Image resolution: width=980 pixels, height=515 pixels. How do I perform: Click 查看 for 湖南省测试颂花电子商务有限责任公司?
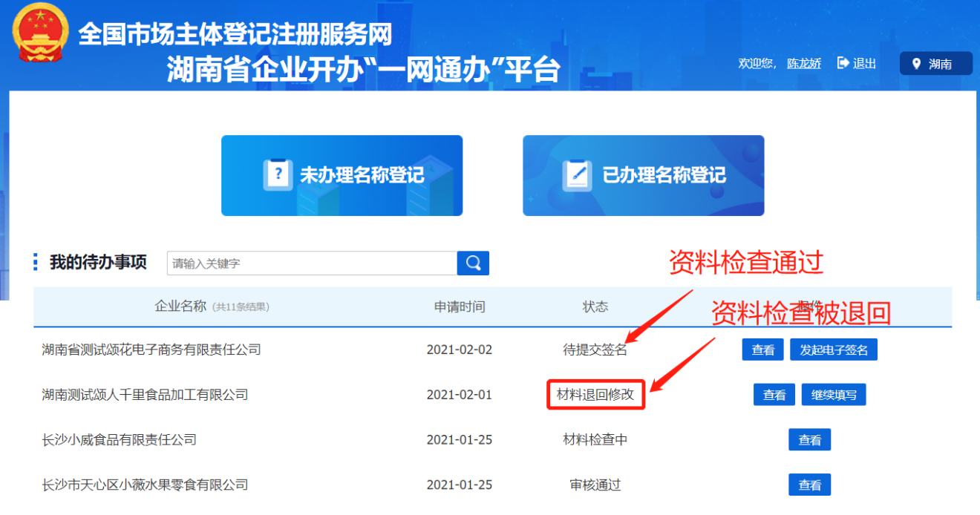(x=762, y=350)
